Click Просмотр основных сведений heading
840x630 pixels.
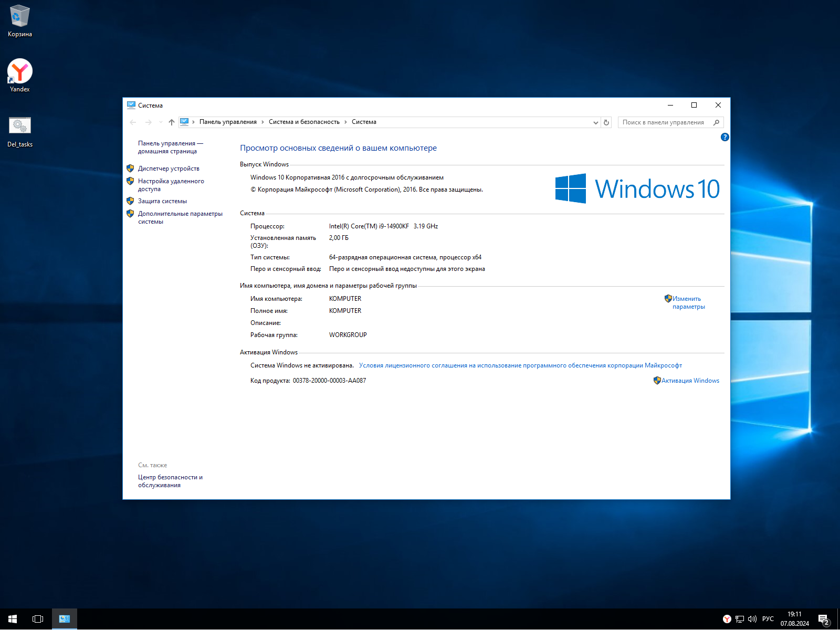pyautogui.click(x=338, y=148)
